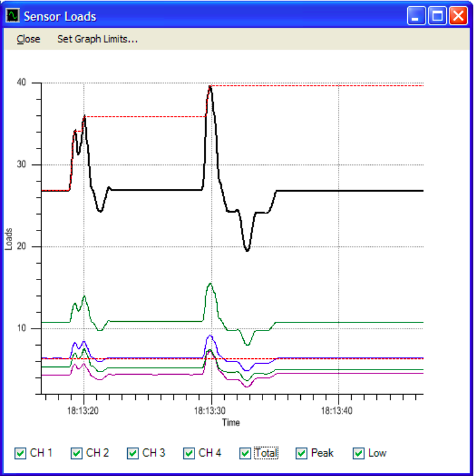Click the 18:13:20 time axis label

[x=83, y=411]
